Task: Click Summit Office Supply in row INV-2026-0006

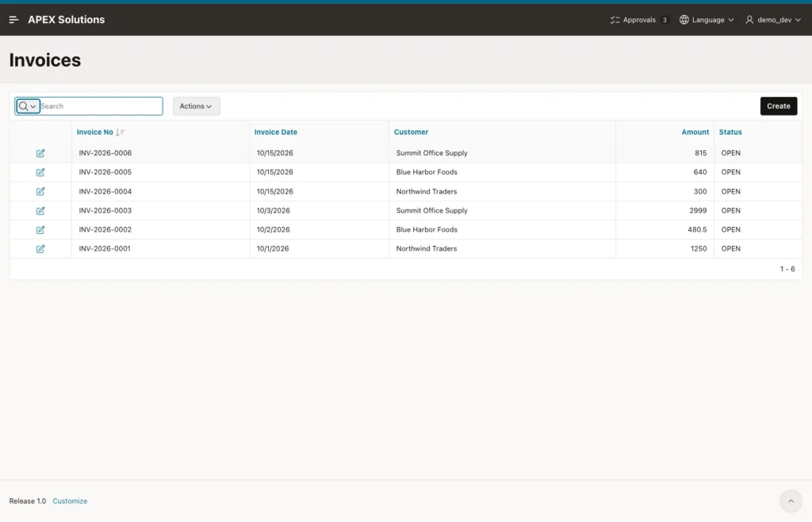Action: pos(432,153)
